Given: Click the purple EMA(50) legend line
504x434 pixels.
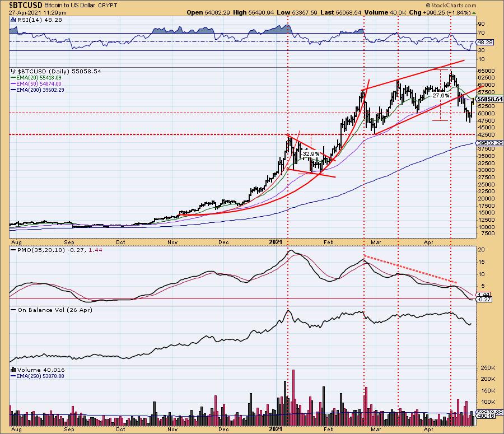Looking at the screenshot, I should (13, 84).
